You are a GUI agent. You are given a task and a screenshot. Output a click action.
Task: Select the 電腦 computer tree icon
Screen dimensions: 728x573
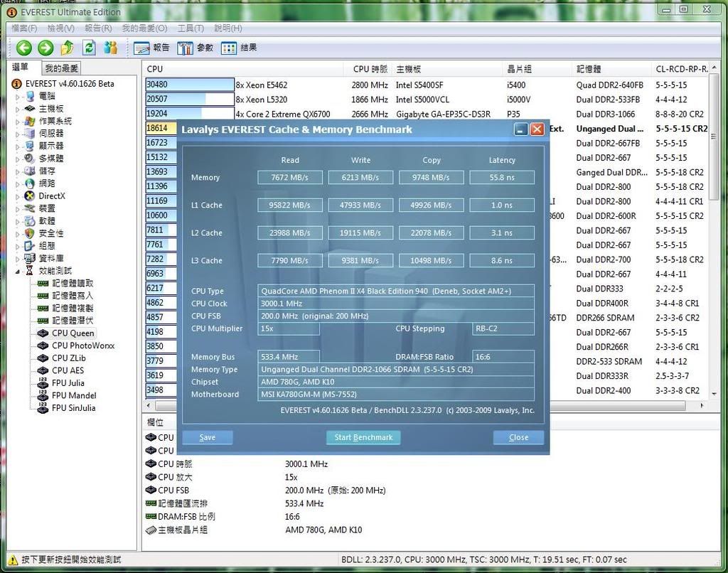pos(30,96)
